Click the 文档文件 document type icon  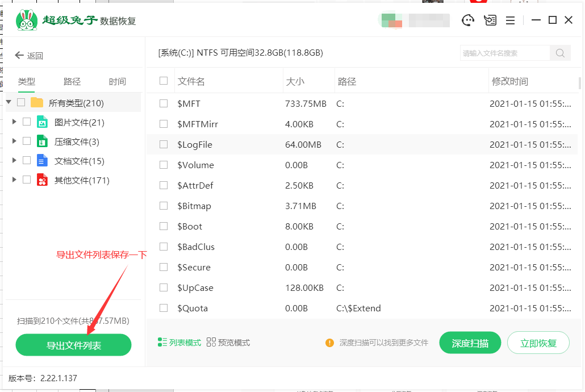(42, 161)
